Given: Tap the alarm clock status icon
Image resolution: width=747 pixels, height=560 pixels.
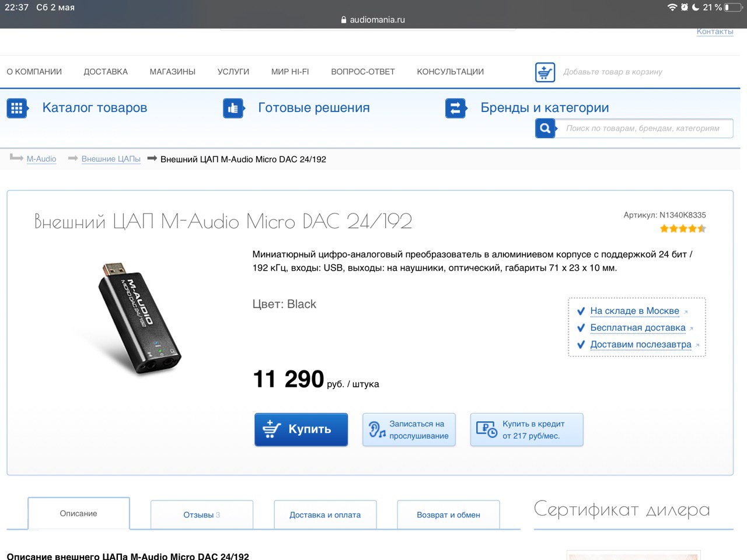Looking at the screenshot, I should (x=685, y=8).
